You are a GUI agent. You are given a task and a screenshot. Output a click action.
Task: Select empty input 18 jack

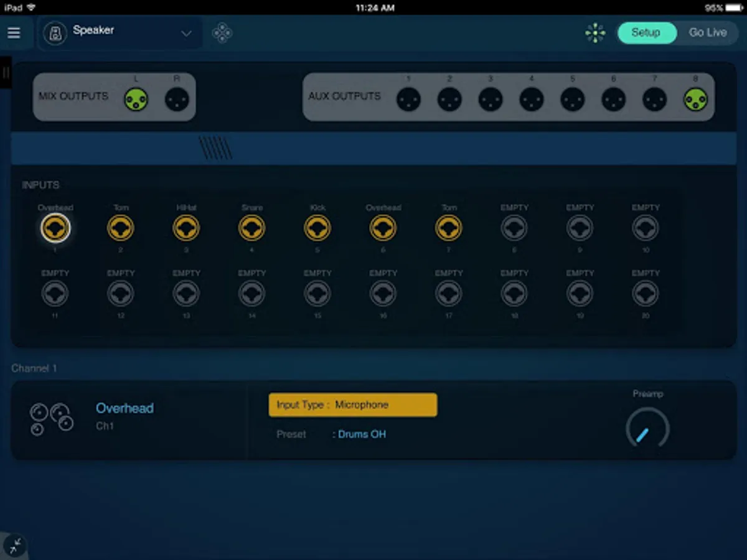coord(514,294)
